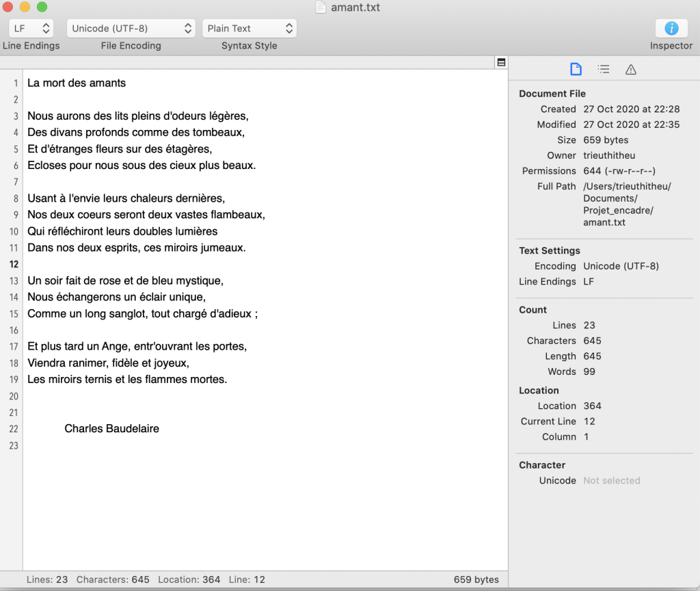Click the line starting 'Dans nos deux esprits'
The height and width of the screenshot is (591, 700).
tap(137, 248)
